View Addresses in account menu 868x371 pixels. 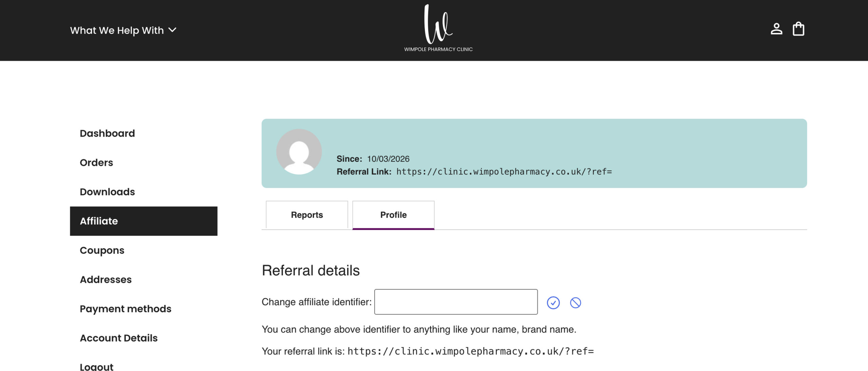pyautogui.click(x=105, y=279)
